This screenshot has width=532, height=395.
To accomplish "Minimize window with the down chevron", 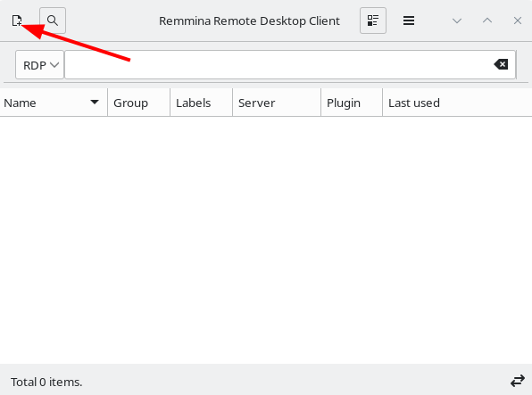I will click(457, 21).
